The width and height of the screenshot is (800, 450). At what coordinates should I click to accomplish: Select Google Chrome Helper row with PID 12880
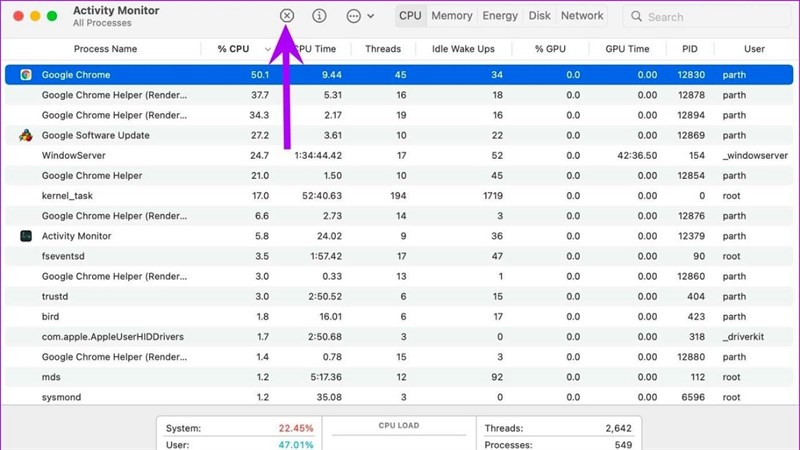point(399,357)
